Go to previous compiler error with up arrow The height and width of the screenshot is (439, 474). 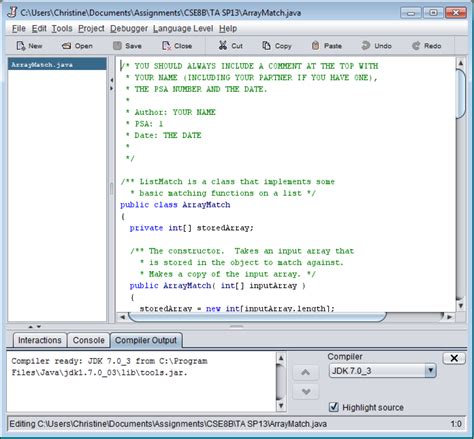click(306, 372)
